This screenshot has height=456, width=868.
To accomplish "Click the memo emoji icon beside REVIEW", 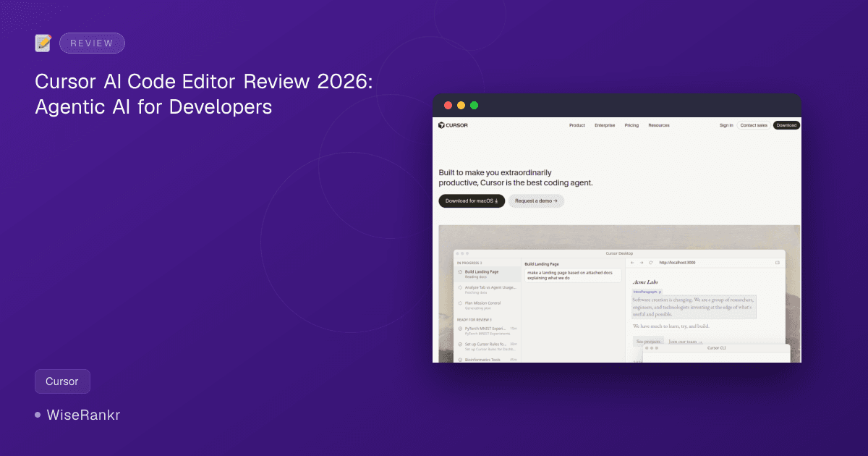I will click(x=43, y=43).
